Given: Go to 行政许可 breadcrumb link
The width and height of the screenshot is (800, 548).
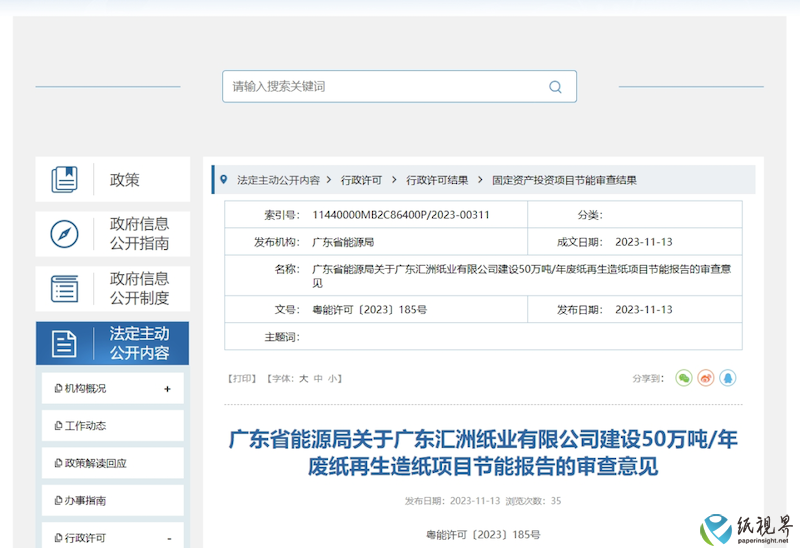Looking at the screenshot, I should (x=361, y=180).
